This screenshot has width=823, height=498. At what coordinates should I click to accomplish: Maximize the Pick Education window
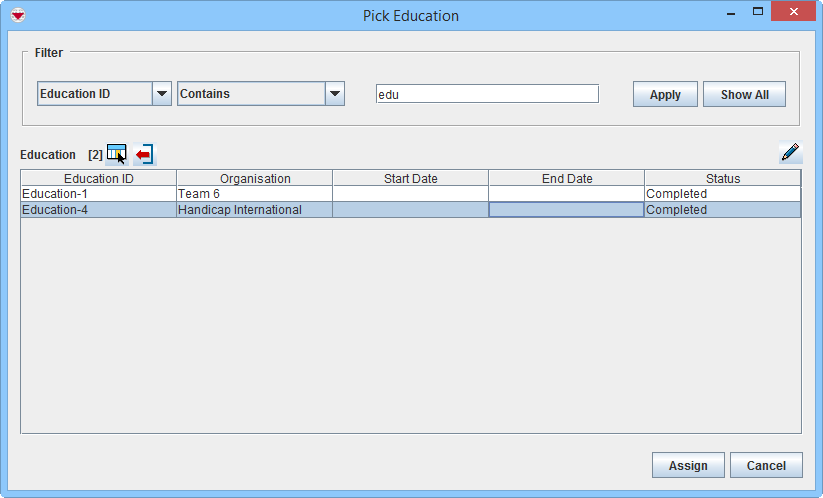coord(757,12)
